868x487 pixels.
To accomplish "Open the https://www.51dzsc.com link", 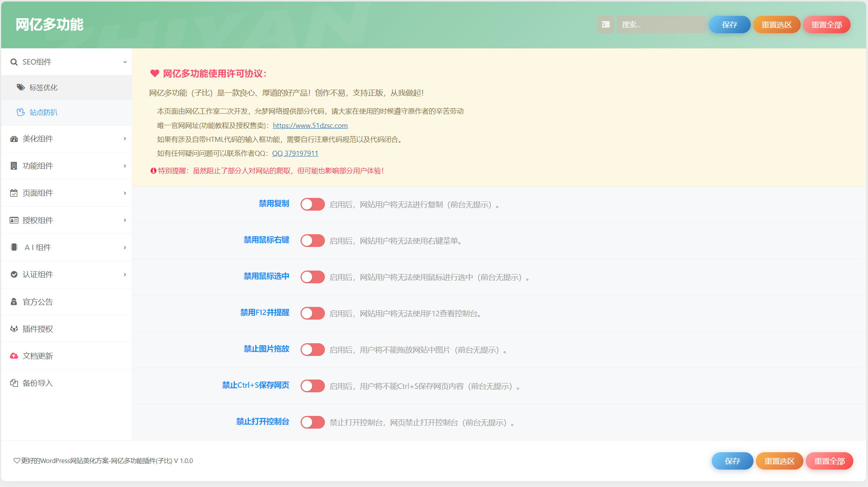I will click(x=310, y=126).
